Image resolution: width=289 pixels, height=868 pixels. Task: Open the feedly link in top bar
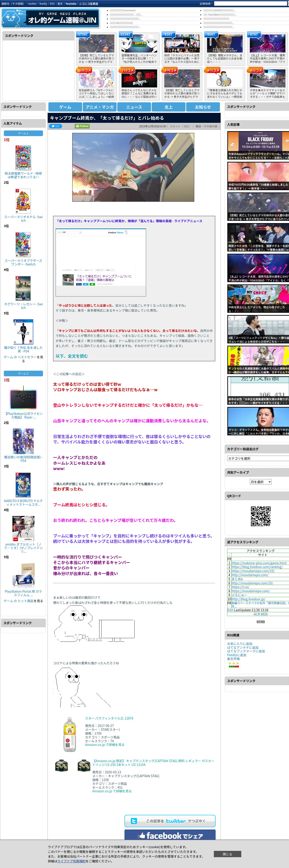click(x=43, y=4)
